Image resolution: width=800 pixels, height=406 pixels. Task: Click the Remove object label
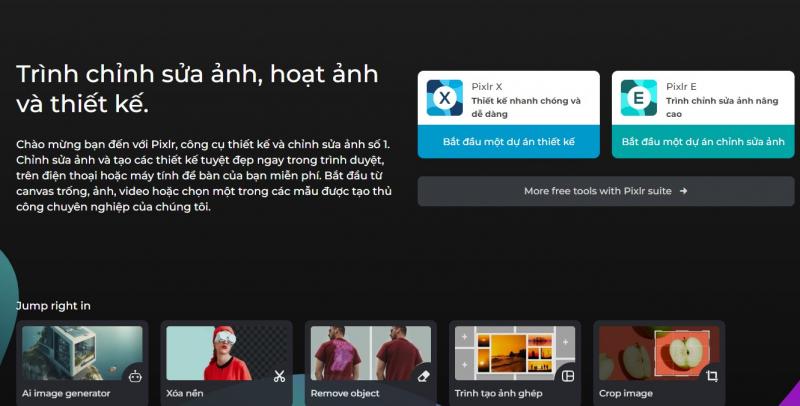pos(345,393)
